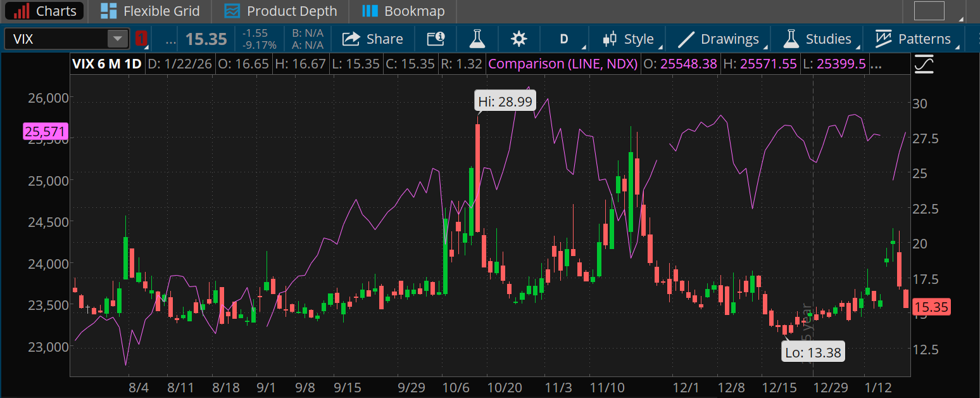Open chart settings via the gear icon
The height and width of the screenshot is (398, 980).
point(518,39)
